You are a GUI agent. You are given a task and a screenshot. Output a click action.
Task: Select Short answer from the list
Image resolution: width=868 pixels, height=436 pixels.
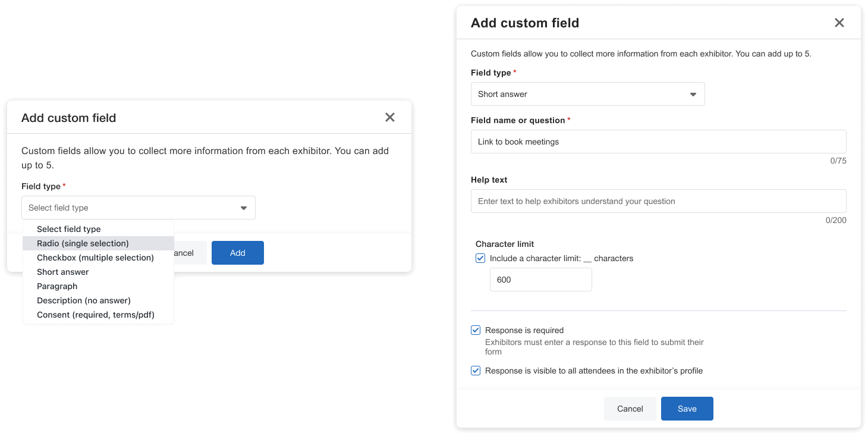tap(63, 272)
